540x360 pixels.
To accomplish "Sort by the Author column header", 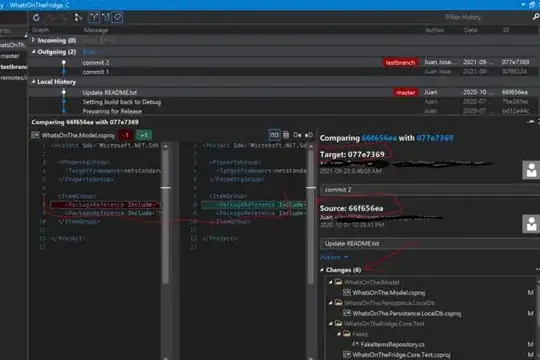I will point(435,30).
